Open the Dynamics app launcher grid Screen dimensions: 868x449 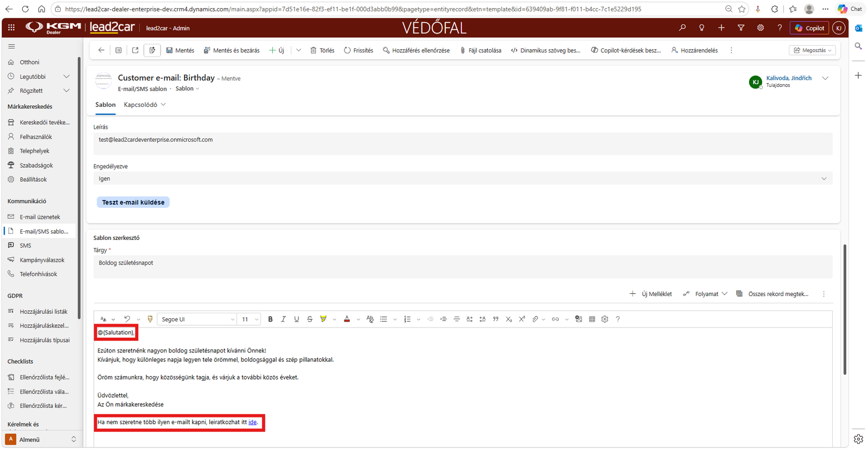click(11, 28)
